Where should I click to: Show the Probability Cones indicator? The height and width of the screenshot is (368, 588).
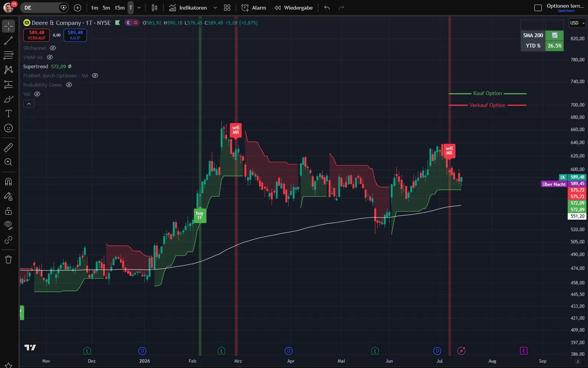click(69, 85)
